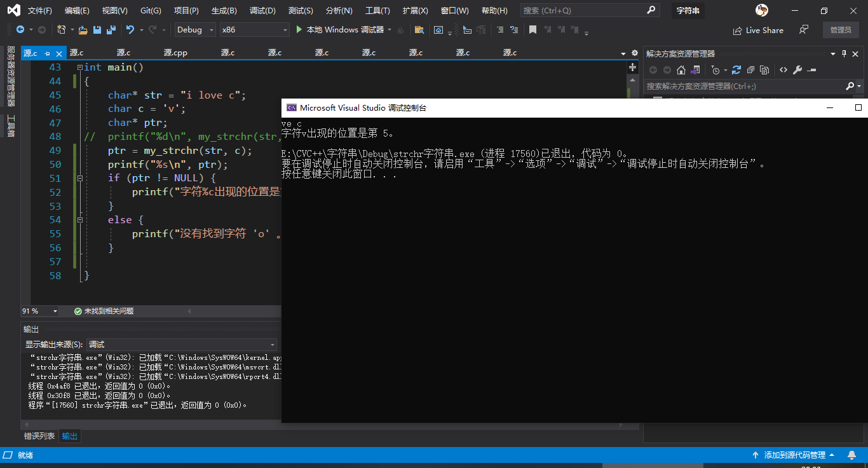This screenshot has width=868, height=468.
Task: Collapse the else block at line 54
Action: pos(79,220)
